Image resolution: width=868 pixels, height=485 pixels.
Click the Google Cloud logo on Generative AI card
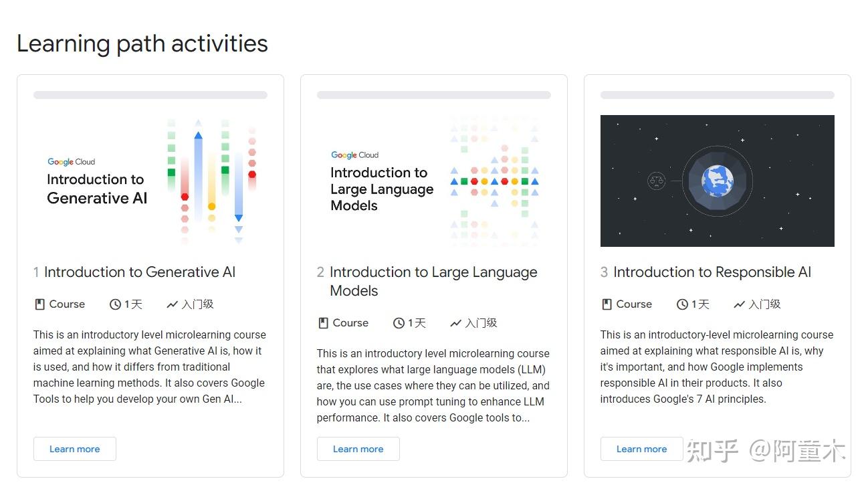coord(71,161)
